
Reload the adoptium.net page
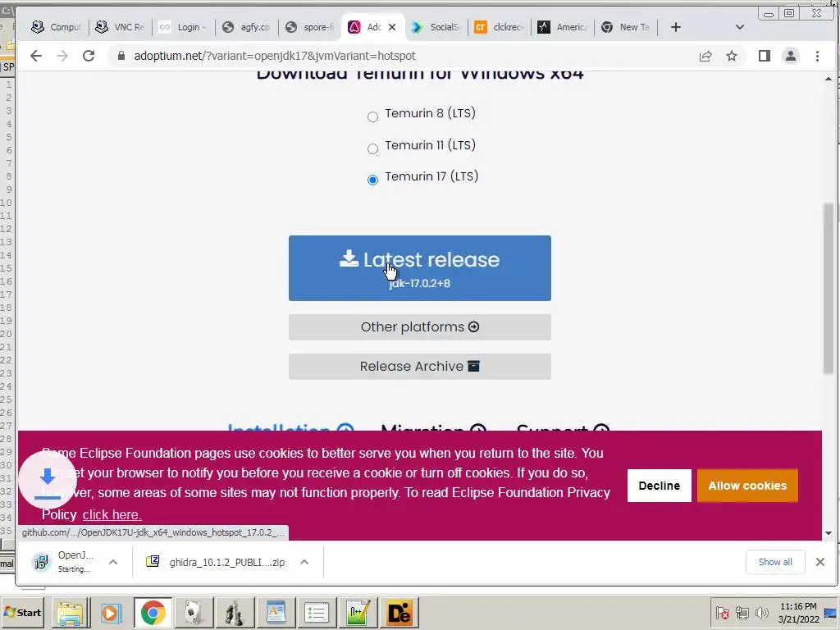point(89,56)
